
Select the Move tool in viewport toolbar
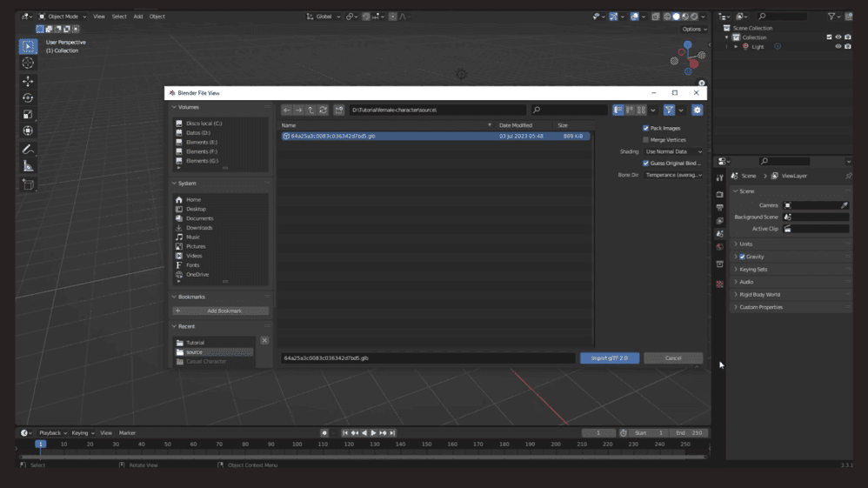coord(28,81)
